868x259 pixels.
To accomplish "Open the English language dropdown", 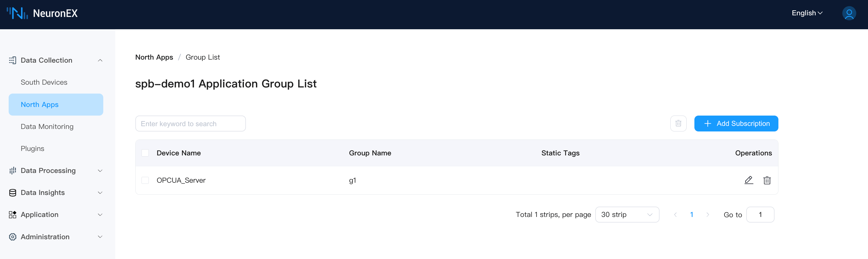I will [807, 13].
